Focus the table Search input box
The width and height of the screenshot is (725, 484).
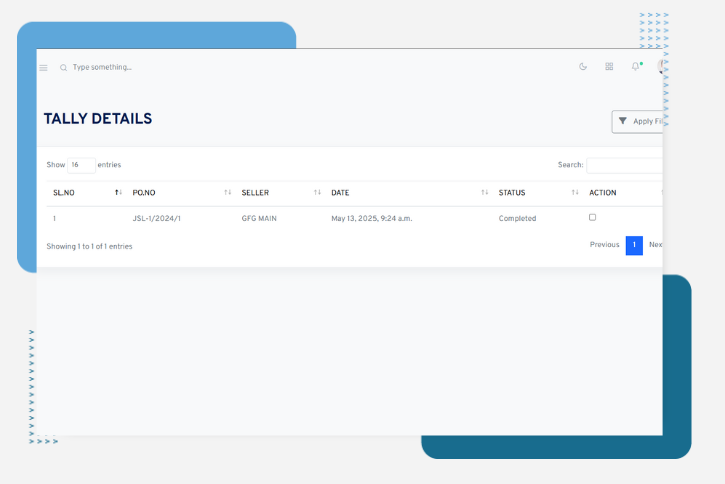(624, 165)
